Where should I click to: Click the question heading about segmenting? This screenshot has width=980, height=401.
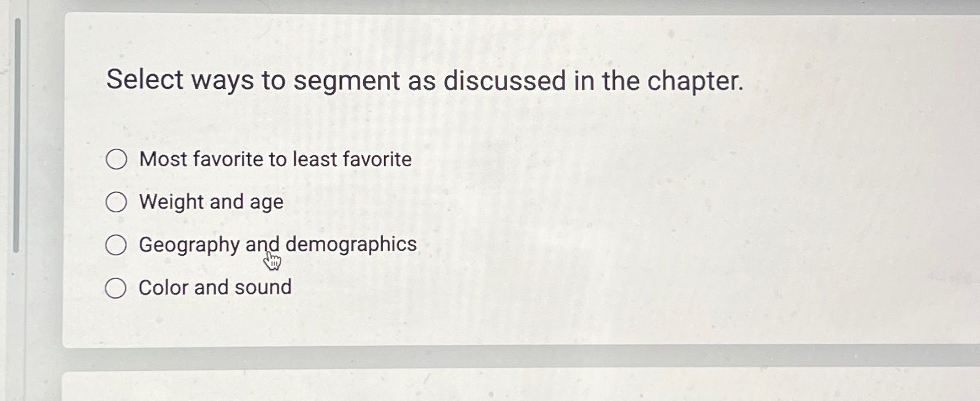(425, 80)
